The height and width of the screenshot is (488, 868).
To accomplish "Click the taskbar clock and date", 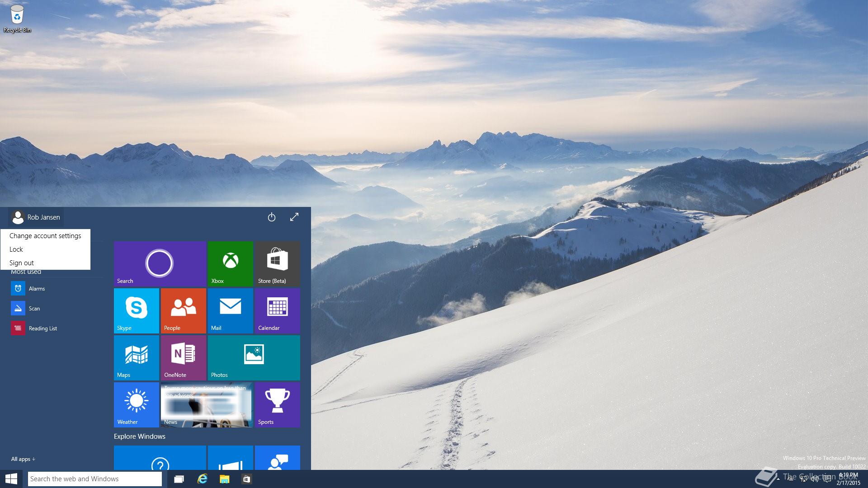I will pyautogui.click(x=849, y=479).
